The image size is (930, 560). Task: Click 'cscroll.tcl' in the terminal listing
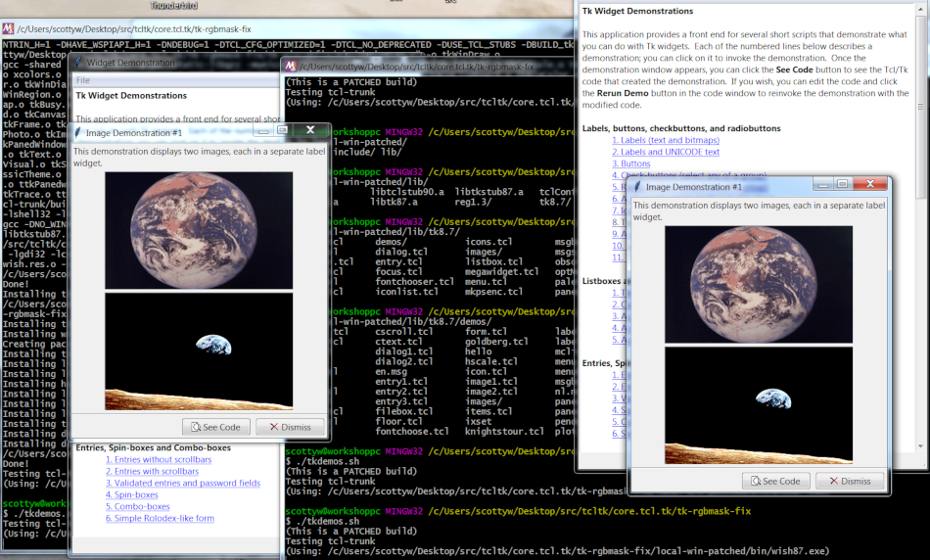(404, 331)
